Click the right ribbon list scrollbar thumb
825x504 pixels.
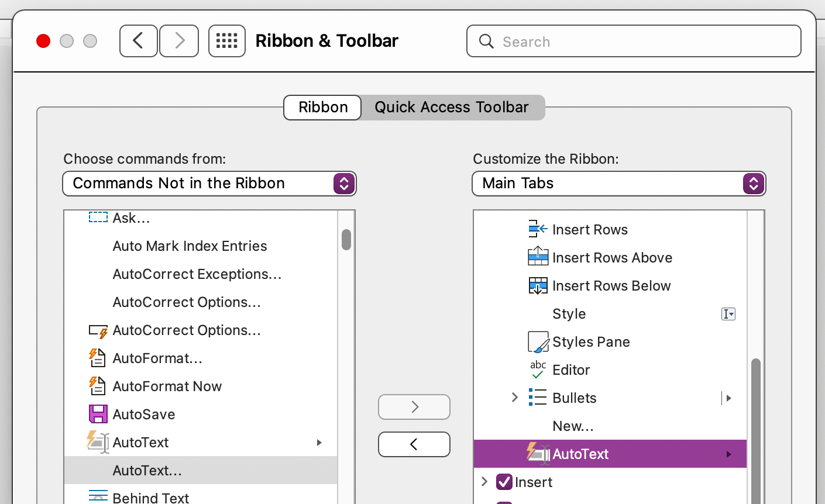[x=756, y=431]
